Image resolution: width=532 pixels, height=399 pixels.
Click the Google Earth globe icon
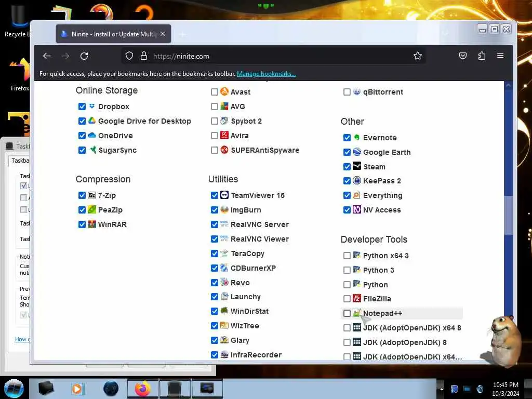point(356,152)
